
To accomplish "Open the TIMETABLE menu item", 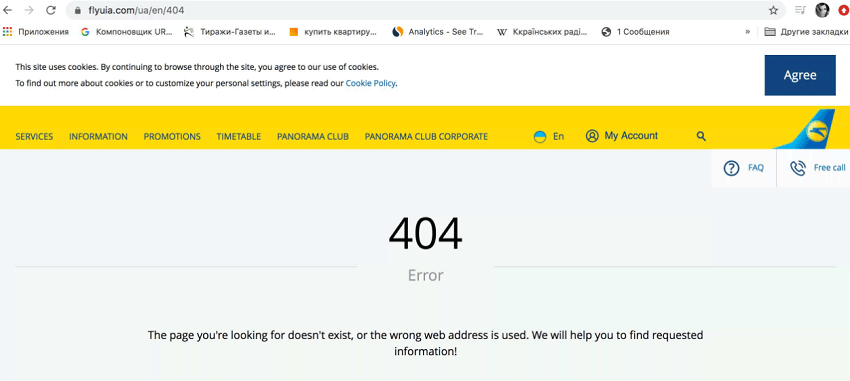I will [x=239, y=137].
